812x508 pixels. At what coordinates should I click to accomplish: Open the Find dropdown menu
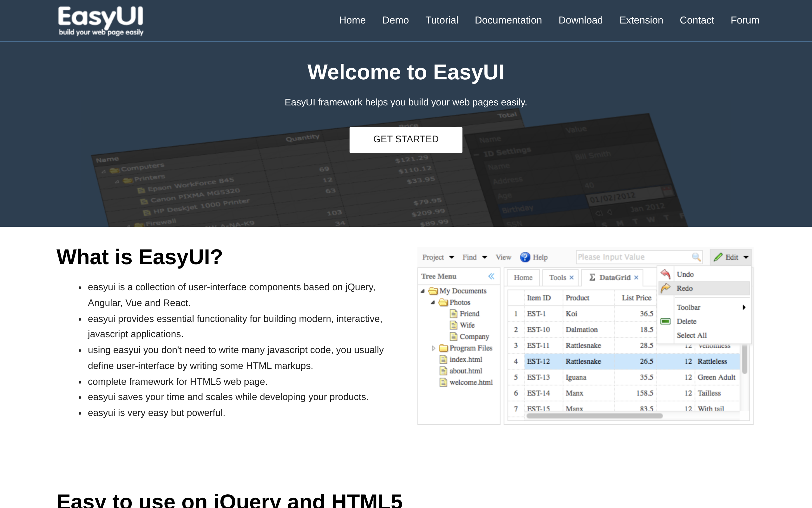point(475,257)
